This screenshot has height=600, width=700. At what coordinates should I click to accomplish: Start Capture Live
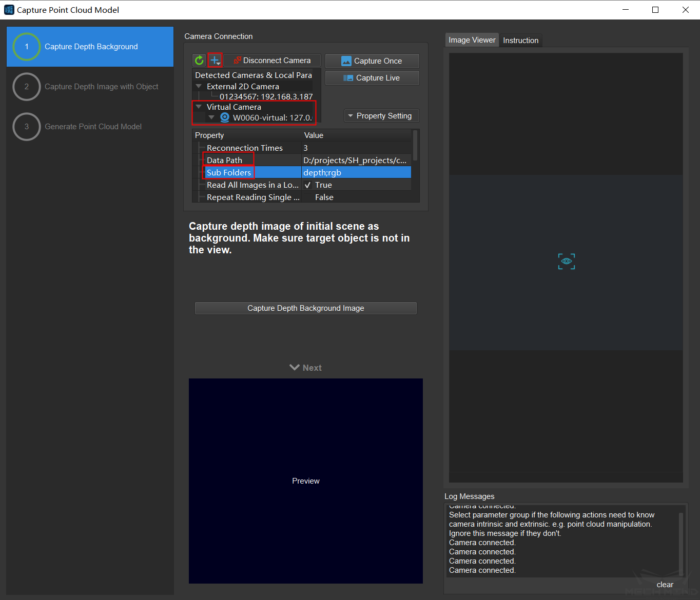coord(372,78)
